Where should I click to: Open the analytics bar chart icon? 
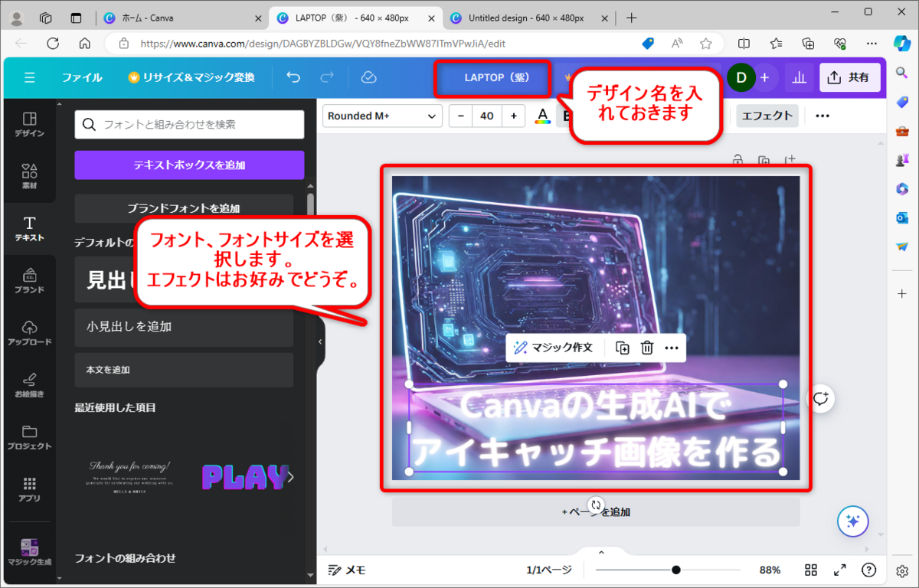[799, 77]
